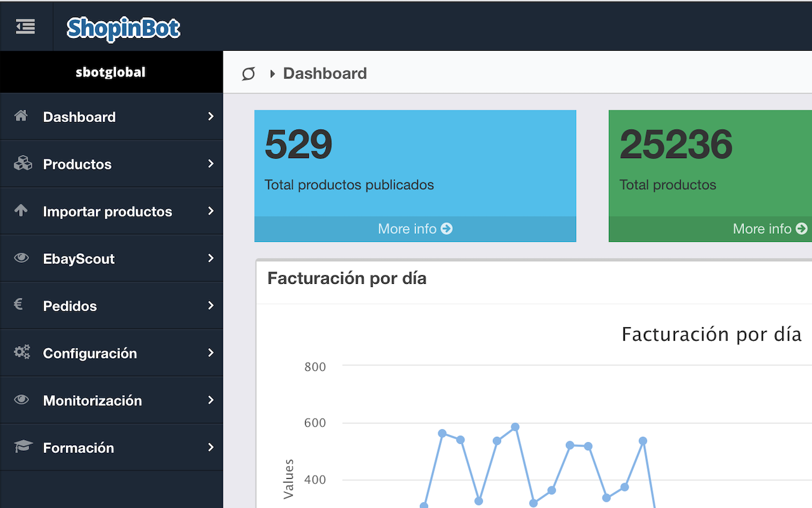Click the upload arrow icon beside Importar productos
This screenshot has width=812, height=508.
tap(21, 211)
